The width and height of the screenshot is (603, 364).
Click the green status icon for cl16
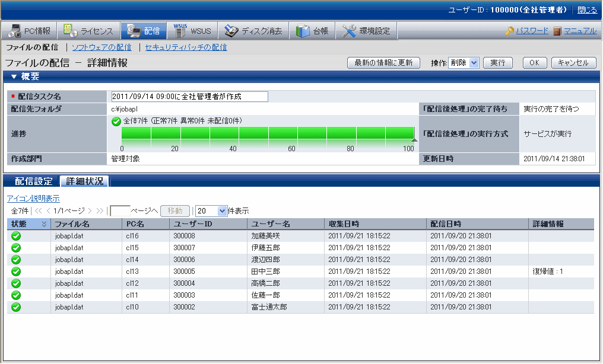point(16,236)
